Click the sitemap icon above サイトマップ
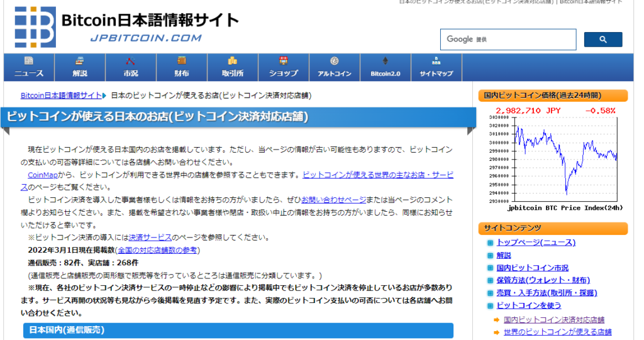The height and width of the screenshot is (340, 644). pos(436,61)
